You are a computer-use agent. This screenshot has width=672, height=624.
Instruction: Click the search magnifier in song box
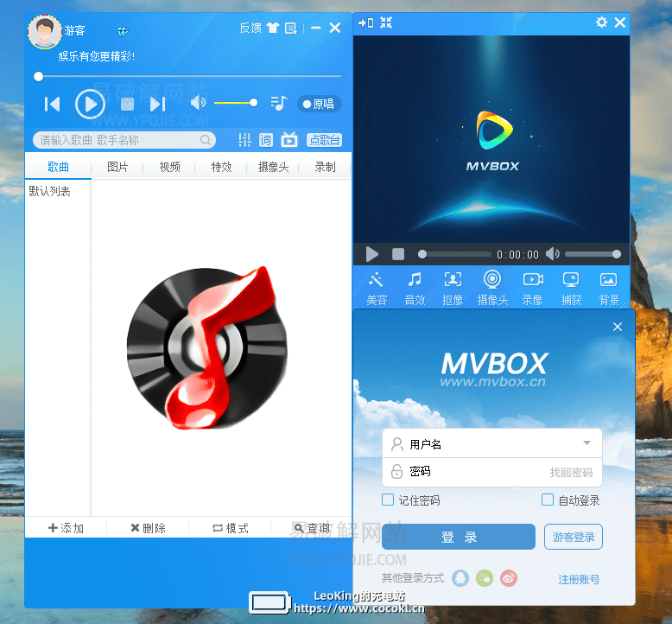click(206, 140)
